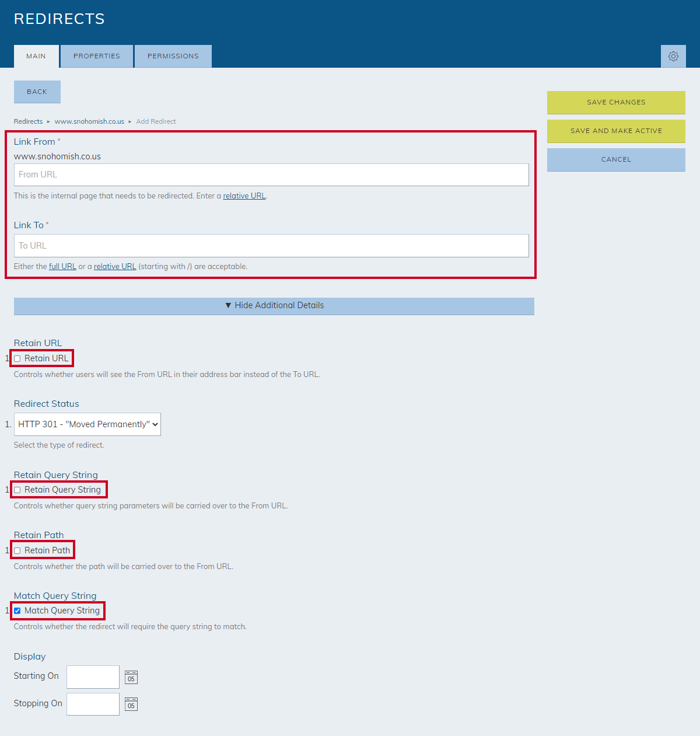Focus the To URL input field
This screenshot has width=700, height=736.
coord(271,246)
